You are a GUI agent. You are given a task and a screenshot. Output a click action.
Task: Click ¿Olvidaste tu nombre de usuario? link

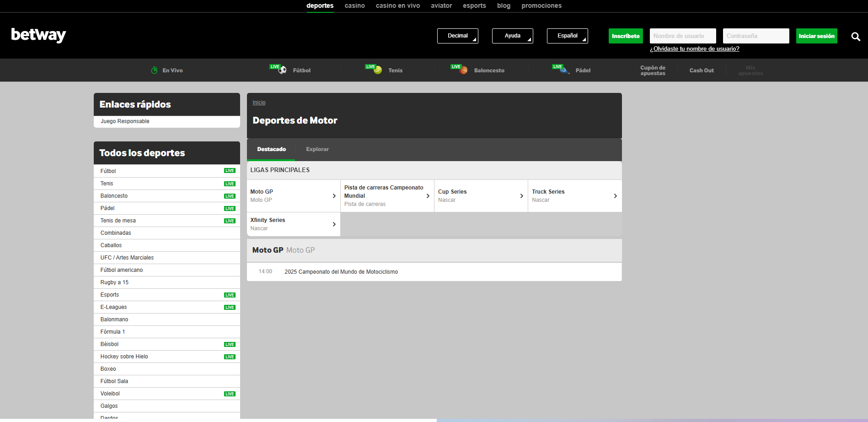click(695, 49)
